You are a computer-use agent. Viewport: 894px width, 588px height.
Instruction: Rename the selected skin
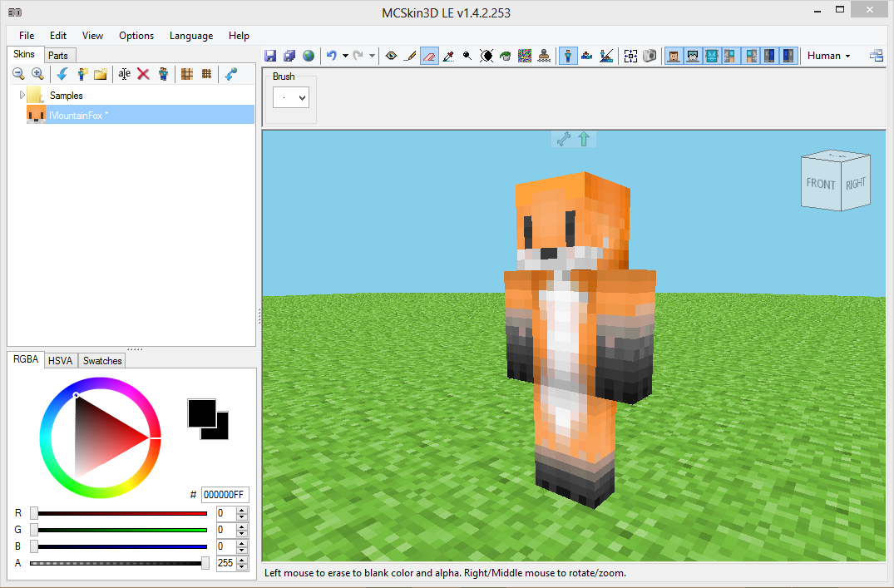[124, 73]
